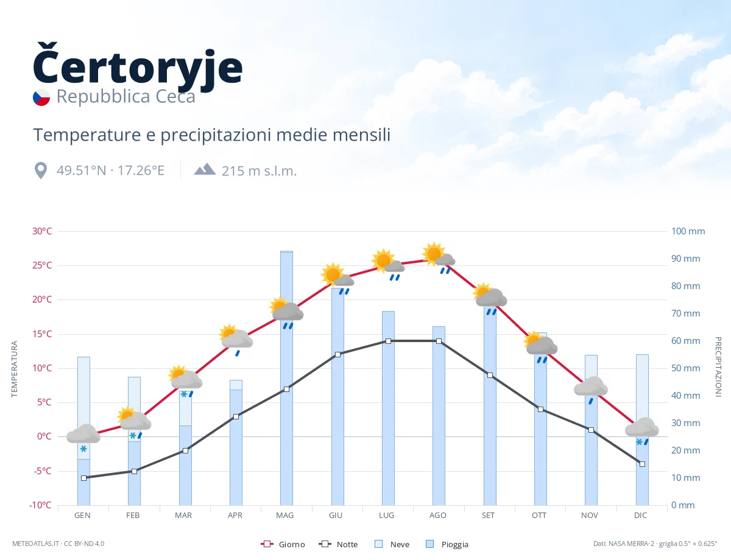The width and height of the screenshot is (731, 560).
Task: Click the July night temperature point
Action: pyautogui.click(x=388, y=341)
